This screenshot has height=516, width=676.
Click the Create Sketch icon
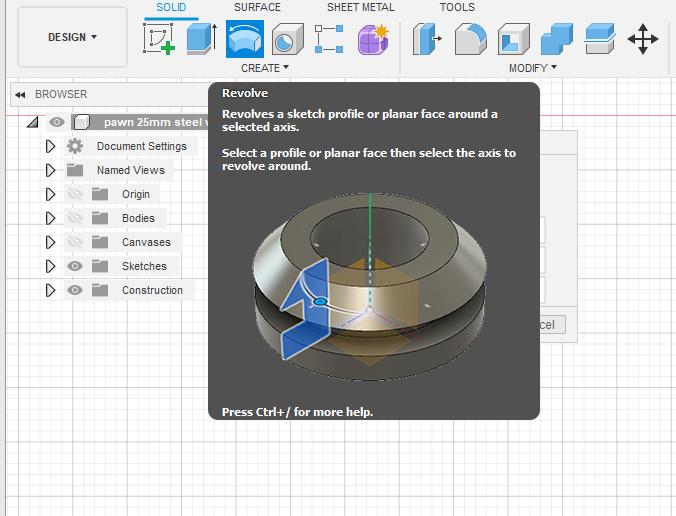pos(159,39)
